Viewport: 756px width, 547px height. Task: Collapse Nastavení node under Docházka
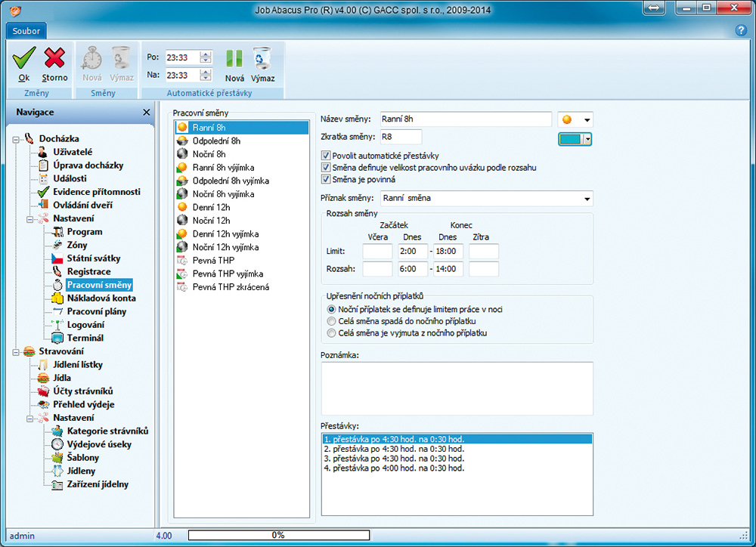(x=30, y=219)
